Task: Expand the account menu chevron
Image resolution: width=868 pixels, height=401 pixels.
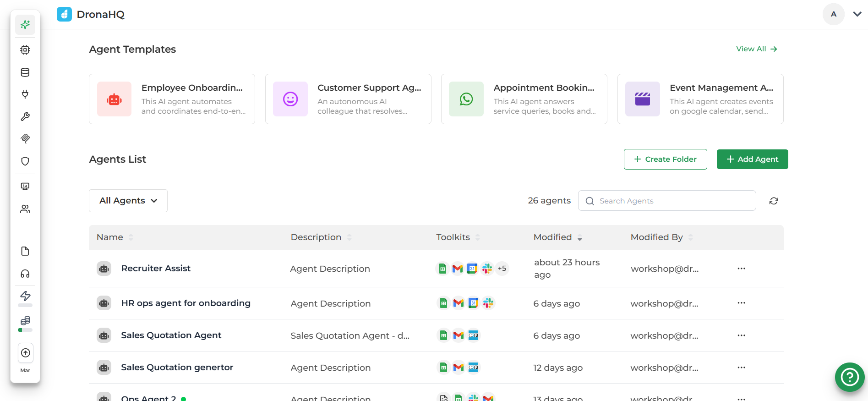Action: [x=857, y=14]
